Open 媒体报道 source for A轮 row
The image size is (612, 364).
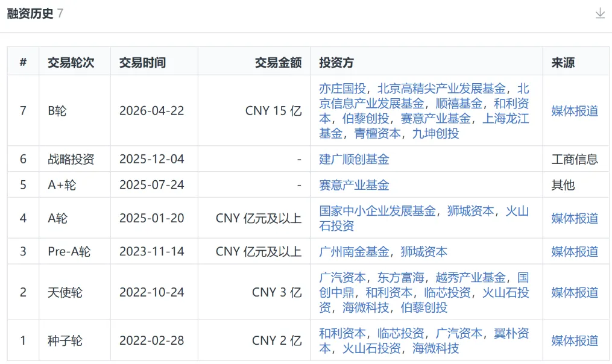575,218
